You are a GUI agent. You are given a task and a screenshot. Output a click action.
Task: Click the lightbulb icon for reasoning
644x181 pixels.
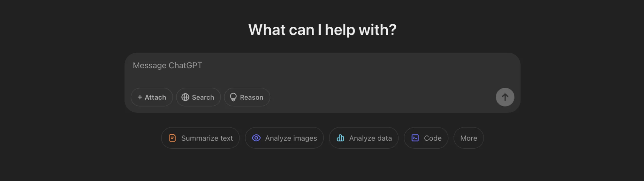pos(233,97)
